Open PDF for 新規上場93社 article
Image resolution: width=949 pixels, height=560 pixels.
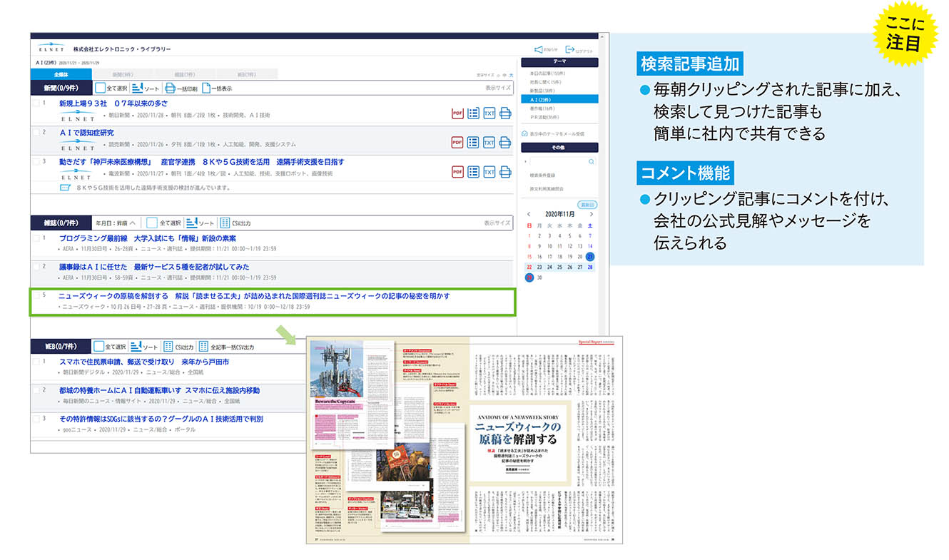(457, 113)
